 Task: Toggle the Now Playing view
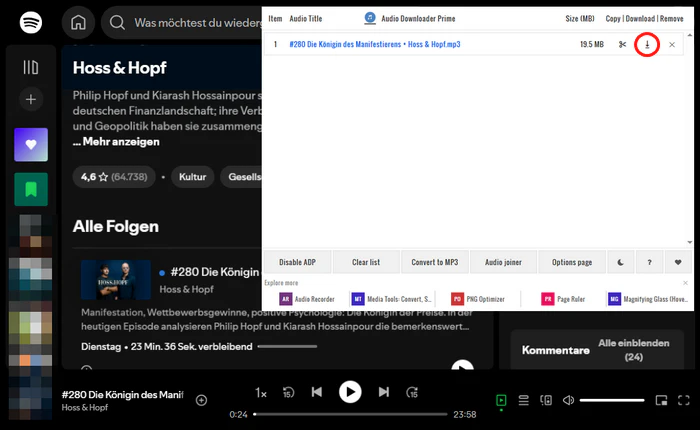click(501, 400)
